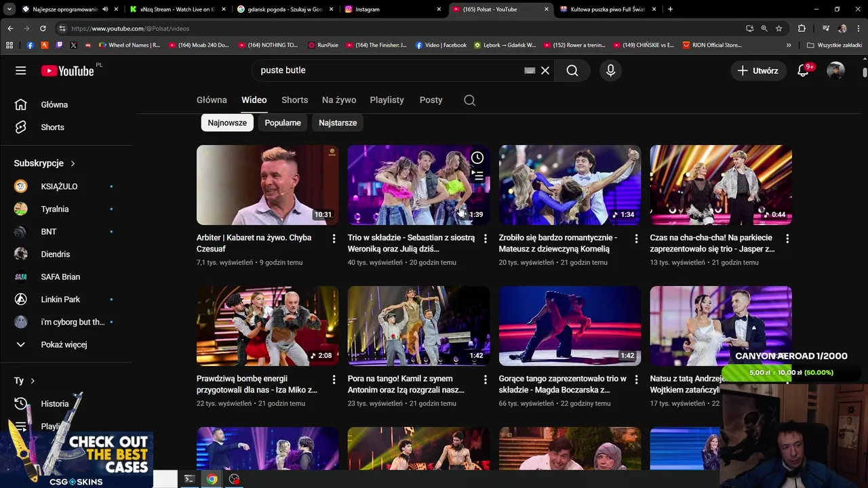Screen dimensions: 868x488
Task: Switch to the Posty channel tab
Action: (x=431, y=100)
